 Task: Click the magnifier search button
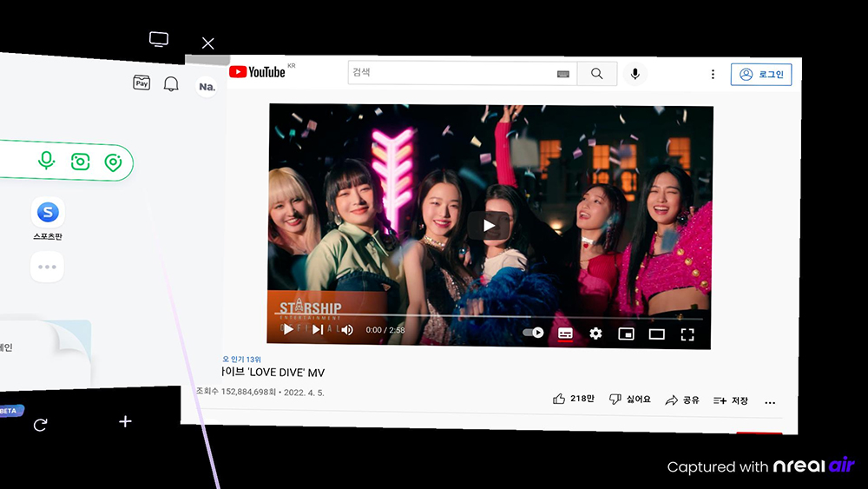tap(597, 74)
